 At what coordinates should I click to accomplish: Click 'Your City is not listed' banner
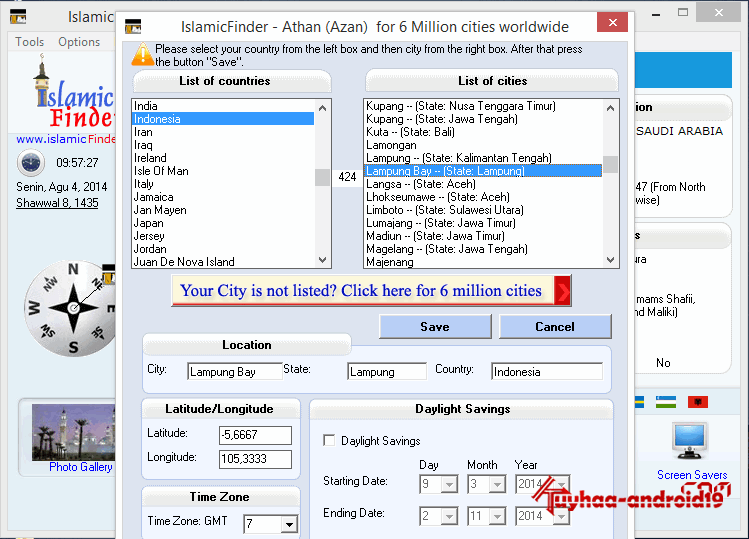point(371,291)
